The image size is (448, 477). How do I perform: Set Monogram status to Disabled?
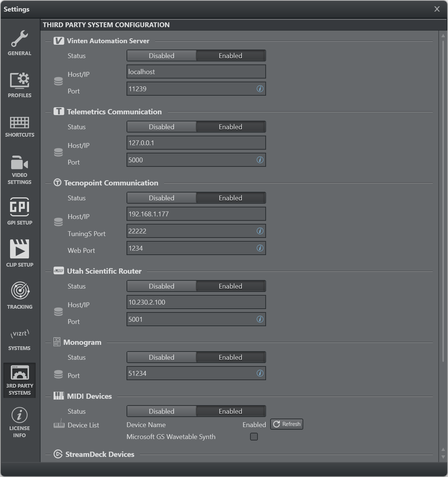(x=161, y=357)
